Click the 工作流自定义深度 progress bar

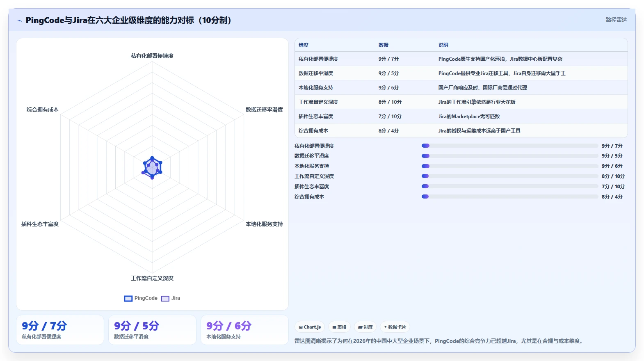coord(510,176)
